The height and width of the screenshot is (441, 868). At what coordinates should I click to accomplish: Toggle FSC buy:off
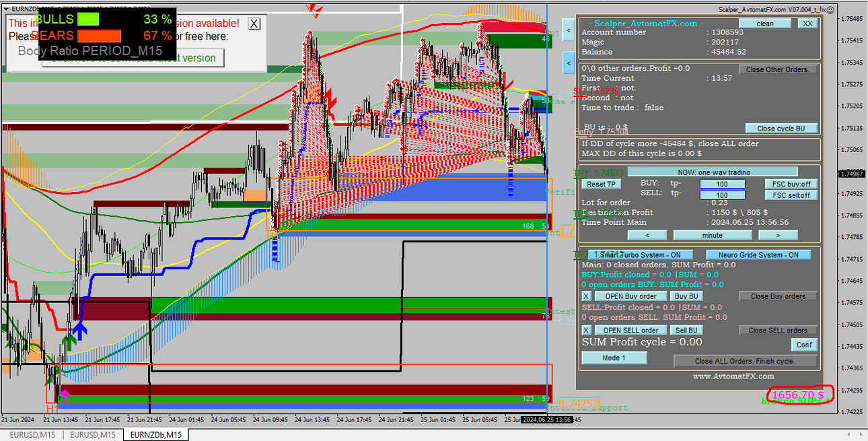point(791,184)
